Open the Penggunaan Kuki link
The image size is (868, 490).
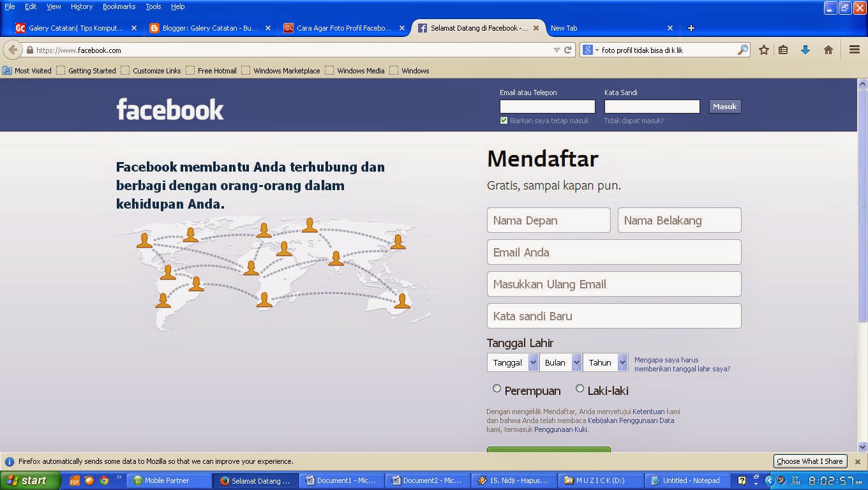click(x=561, y=429)
